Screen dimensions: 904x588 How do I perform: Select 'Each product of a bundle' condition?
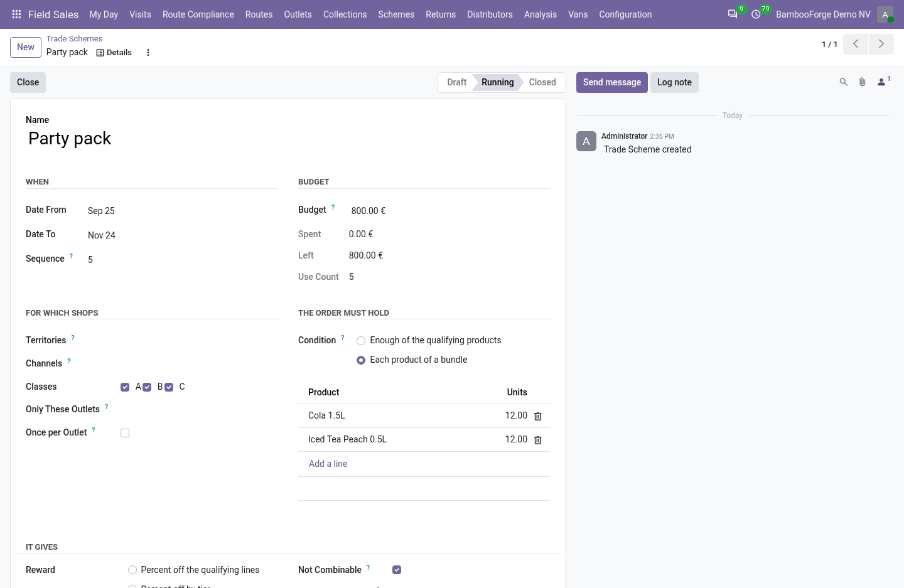pyautogui.click(x=361, y=360)
